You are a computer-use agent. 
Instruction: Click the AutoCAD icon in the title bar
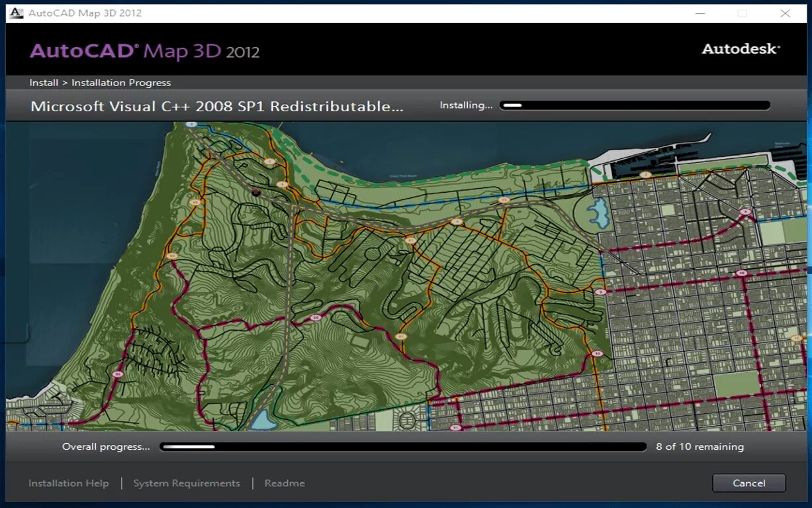[x=17, y=13]
